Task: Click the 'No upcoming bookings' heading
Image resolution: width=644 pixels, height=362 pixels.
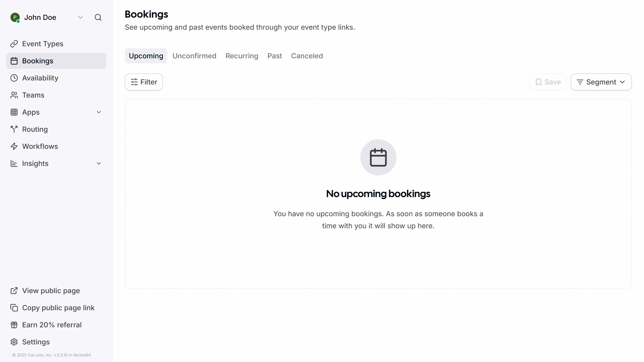Action: 378,194
